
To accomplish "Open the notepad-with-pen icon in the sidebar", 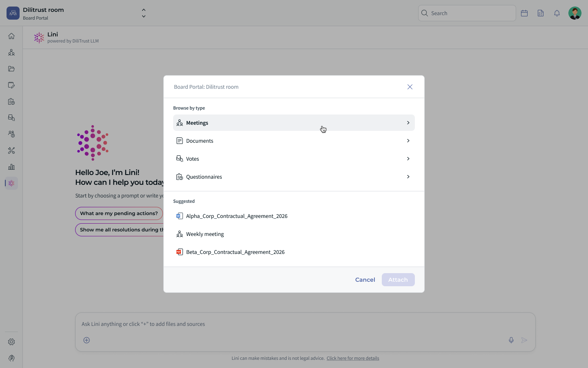I will click(x=11, y=85).
